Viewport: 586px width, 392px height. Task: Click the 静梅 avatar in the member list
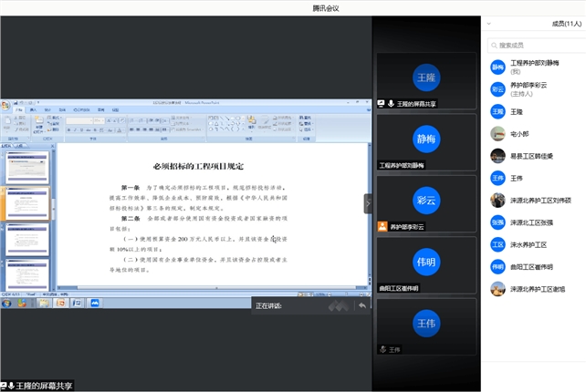[x=497, y=67]
